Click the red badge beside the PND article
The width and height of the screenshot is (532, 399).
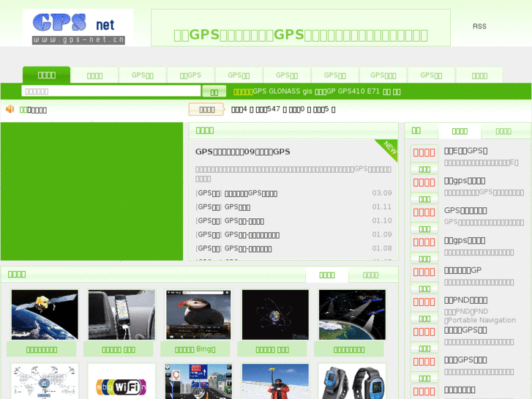[424, 302]
